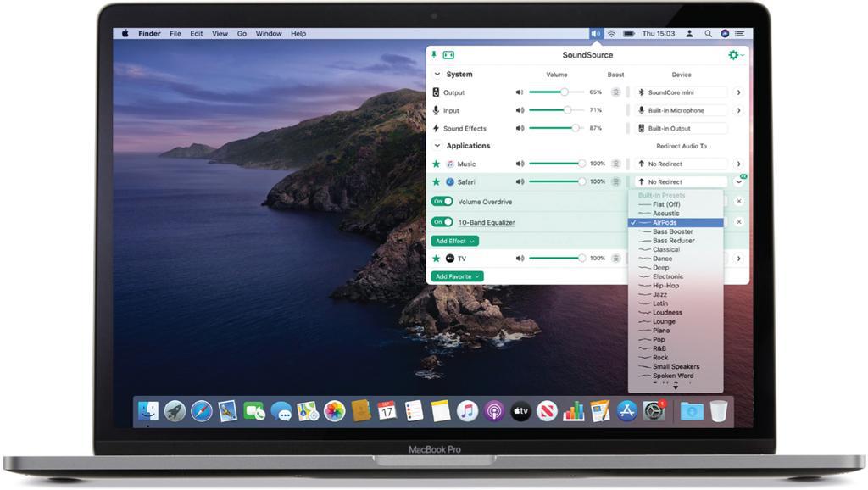Open the Input device dropdown (Built-in Microphone)

tap(681, 110)
